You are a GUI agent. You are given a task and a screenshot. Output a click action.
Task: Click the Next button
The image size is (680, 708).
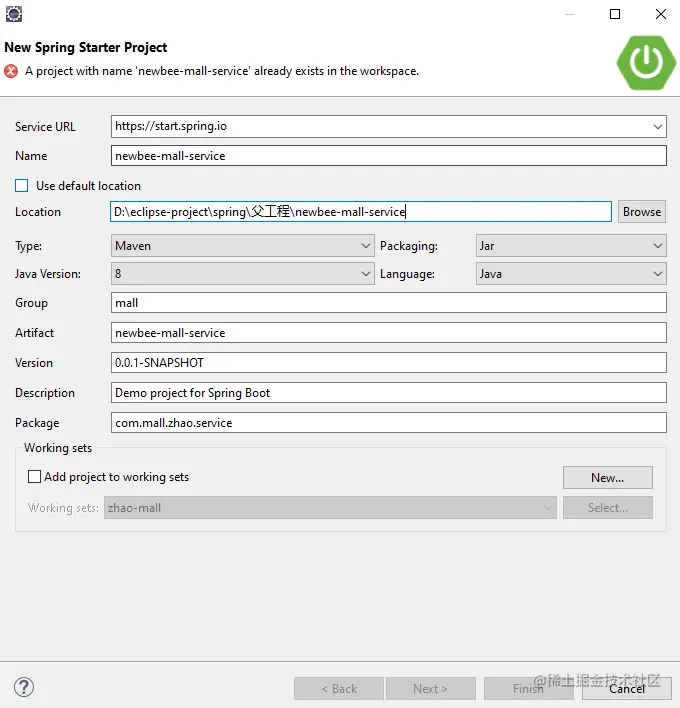tap(431, 689)
